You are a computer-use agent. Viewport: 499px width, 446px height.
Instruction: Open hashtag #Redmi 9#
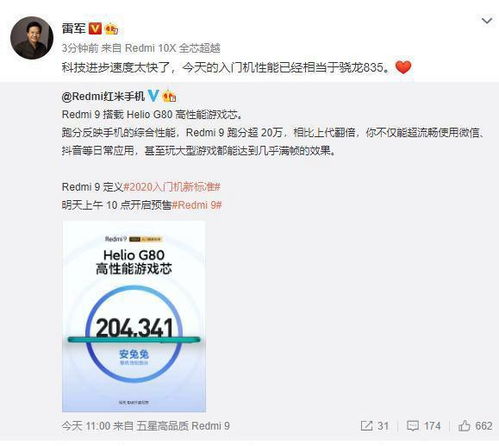click(x=197, y=205)
